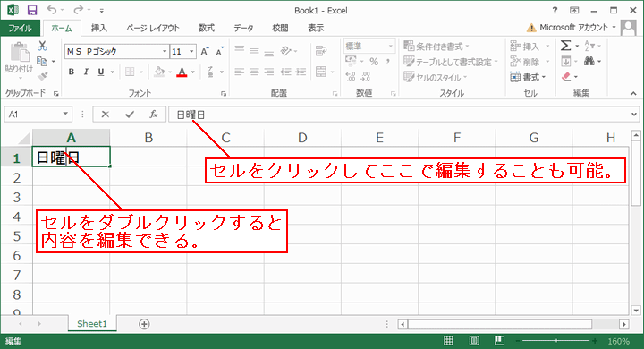Click the formula bar containing 日曜日
This screenshot has height=349, width=644.
coord(401,115)
